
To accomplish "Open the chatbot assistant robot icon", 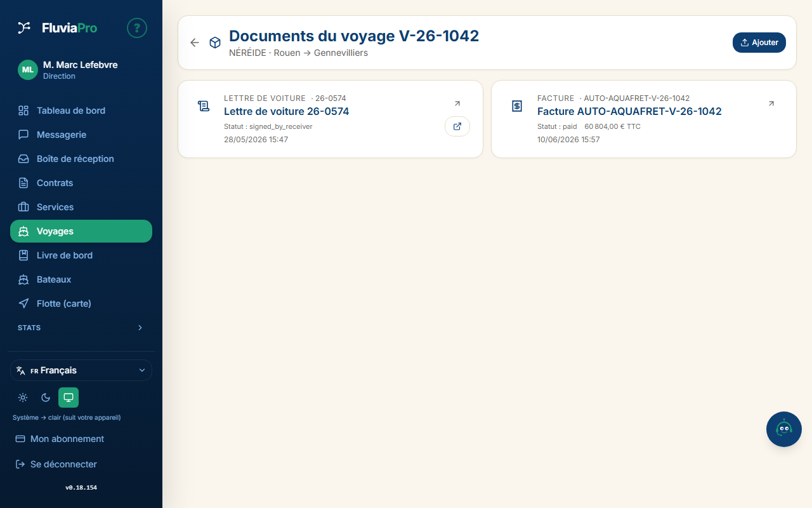I will pos(784,429).
